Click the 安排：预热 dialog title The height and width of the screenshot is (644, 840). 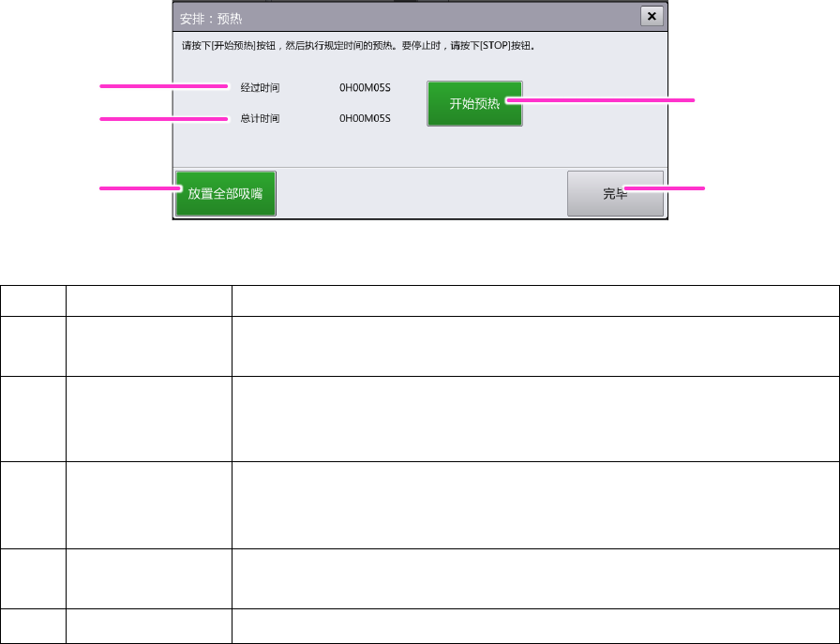(211, 19)
